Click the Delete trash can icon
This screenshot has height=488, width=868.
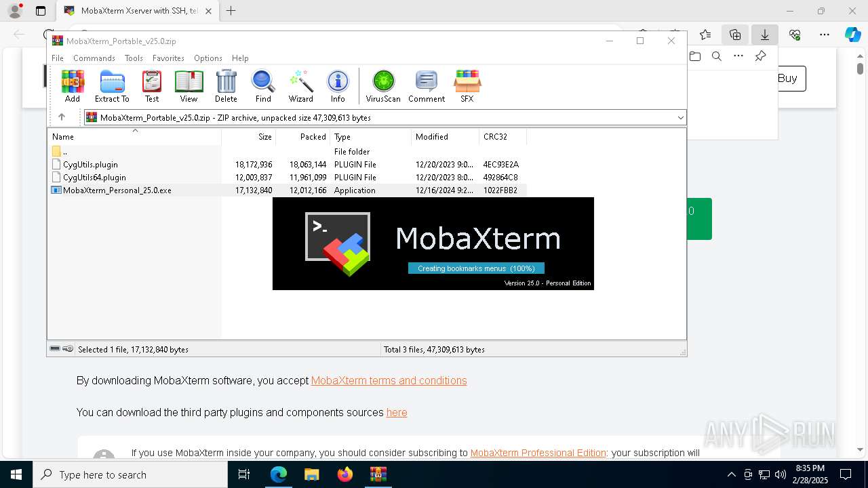tap(226, 86)
